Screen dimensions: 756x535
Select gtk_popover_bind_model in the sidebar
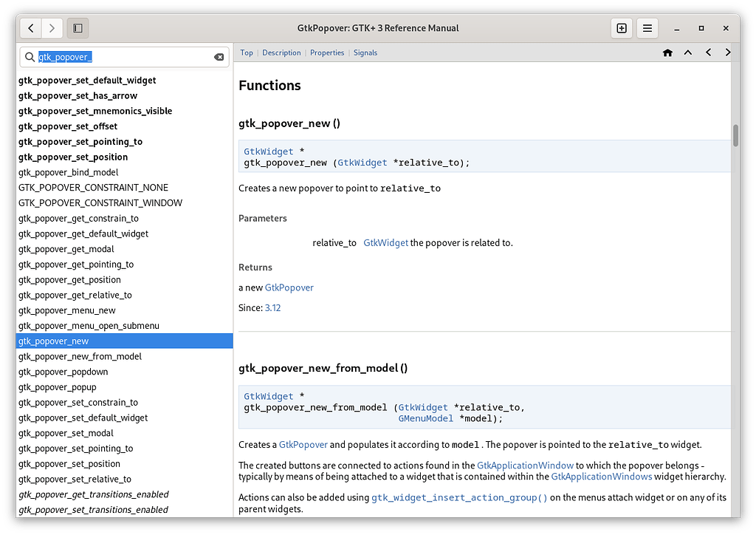pyautogui.click(x=66, y=172)
